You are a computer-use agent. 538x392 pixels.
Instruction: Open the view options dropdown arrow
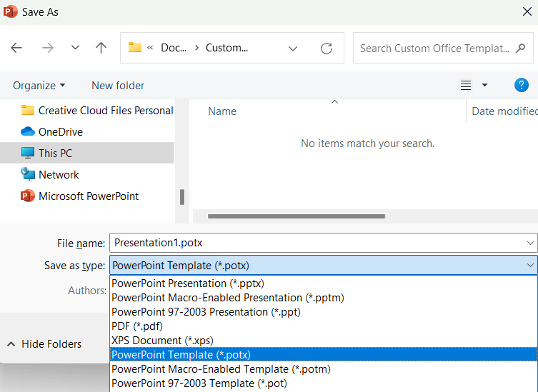point(484,85)
